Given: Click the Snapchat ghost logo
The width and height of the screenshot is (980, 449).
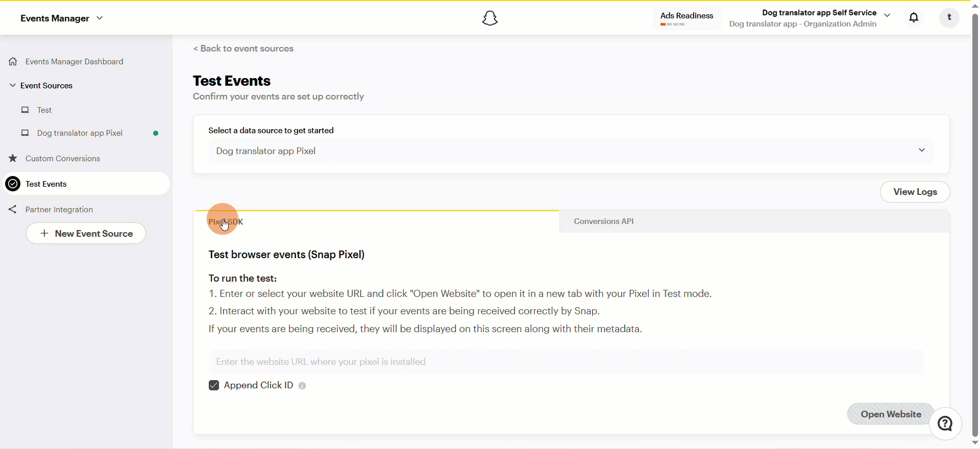Looking at the screenshot, I should coord(490,18).
